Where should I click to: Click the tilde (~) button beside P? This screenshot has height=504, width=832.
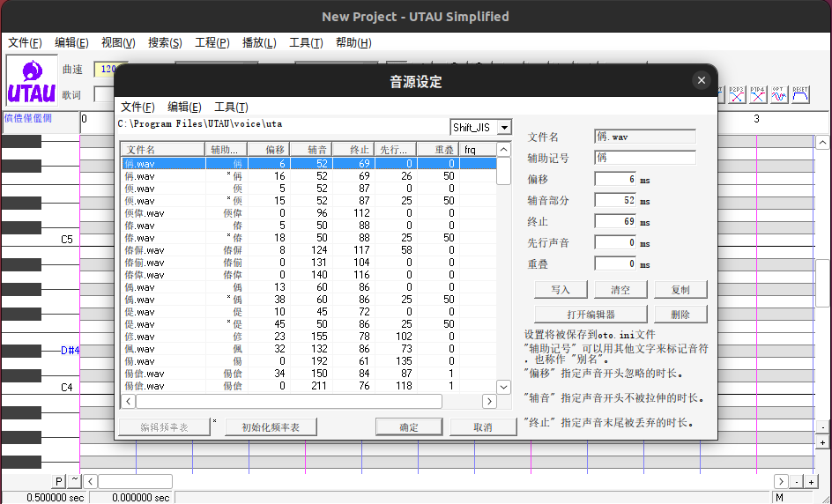[x=75, y=481]
